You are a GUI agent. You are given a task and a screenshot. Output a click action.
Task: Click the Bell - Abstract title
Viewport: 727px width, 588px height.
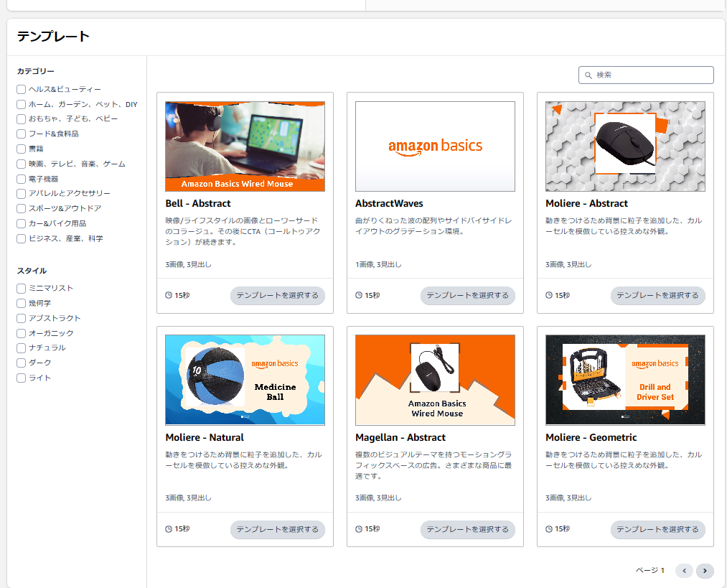coord(198,204)
